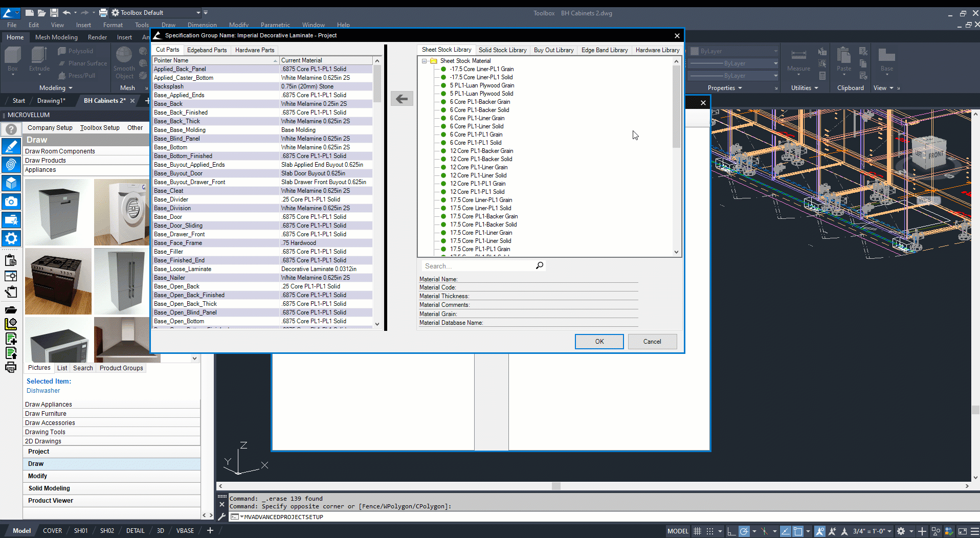
Task: Click the printer icon in left sidebar
Action: [11, 368]
